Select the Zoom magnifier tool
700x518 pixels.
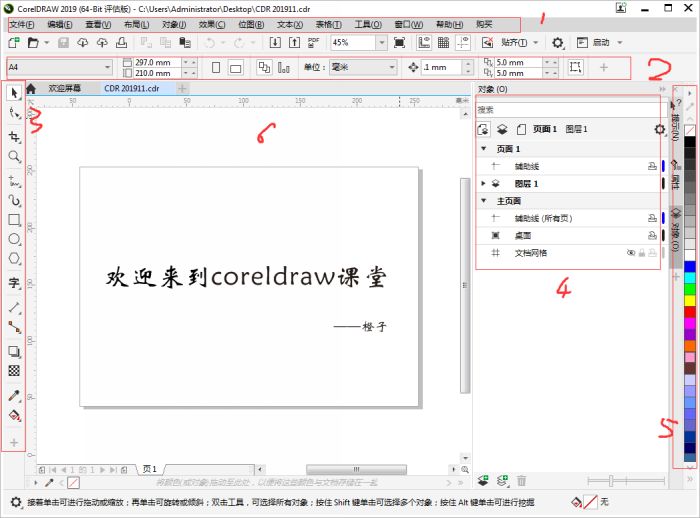(x=14, y=157)
